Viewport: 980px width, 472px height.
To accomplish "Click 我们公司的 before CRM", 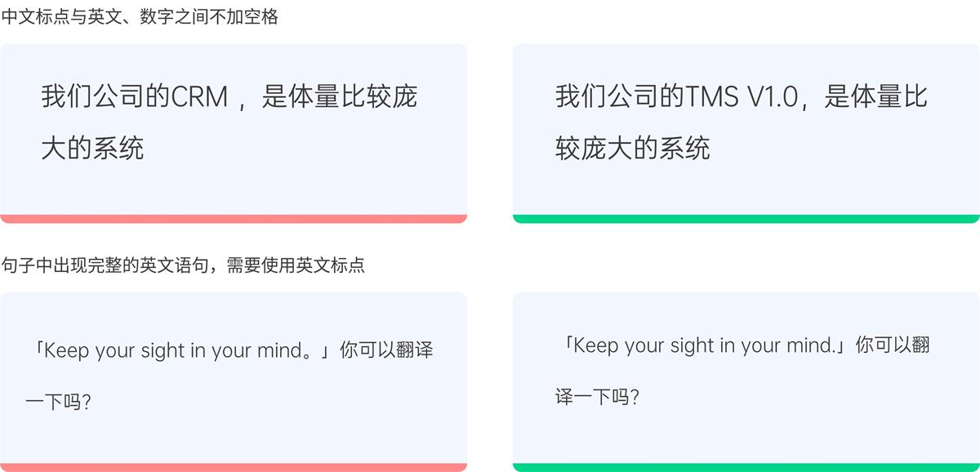I will pos(105,97).
